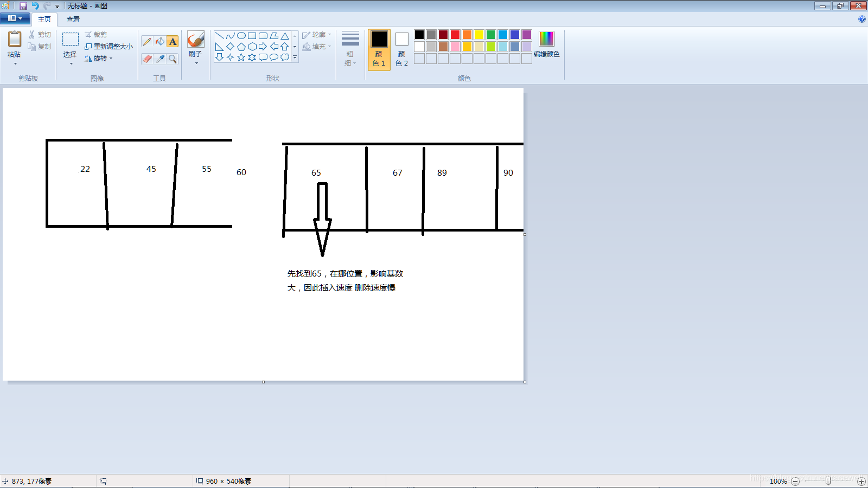Click the Crop (裁剪) button

96,35
